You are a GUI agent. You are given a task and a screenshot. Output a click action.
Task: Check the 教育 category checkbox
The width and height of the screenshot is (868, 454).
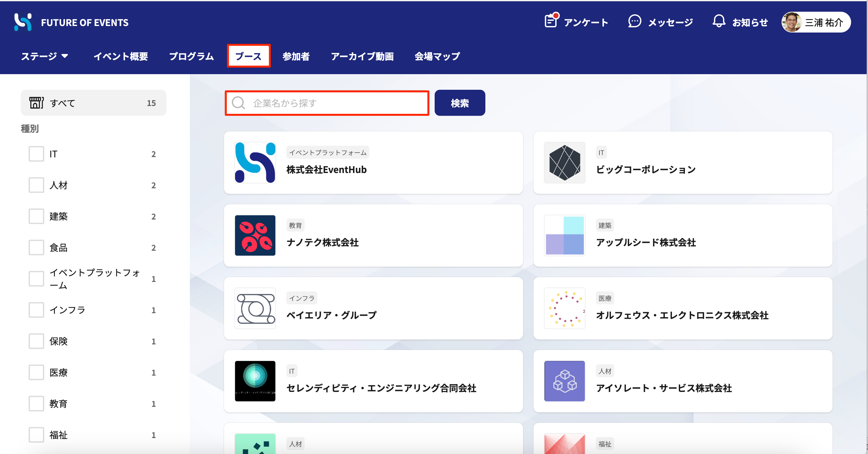click(x=36, y=404)
